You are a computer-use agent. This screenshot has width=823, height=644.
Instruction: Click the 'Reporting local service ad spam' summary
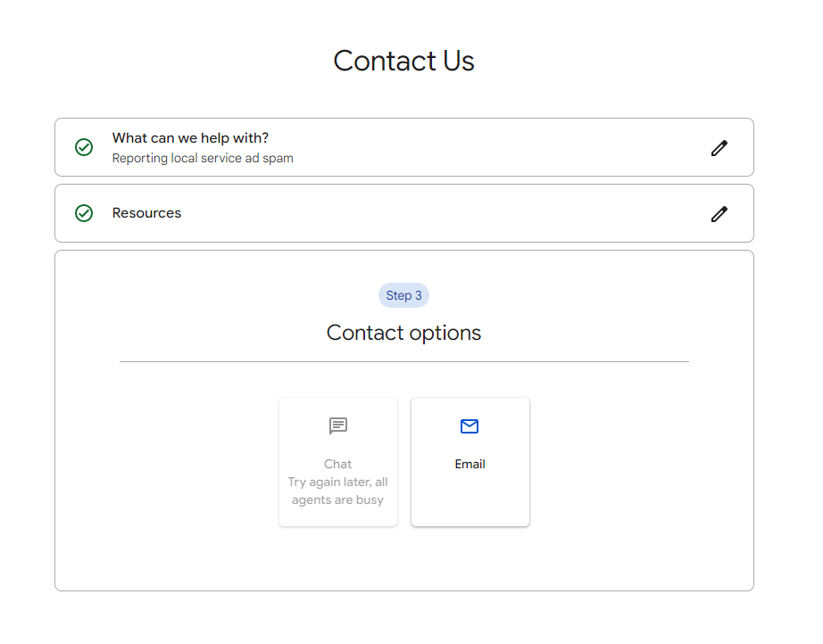point(203,159)
